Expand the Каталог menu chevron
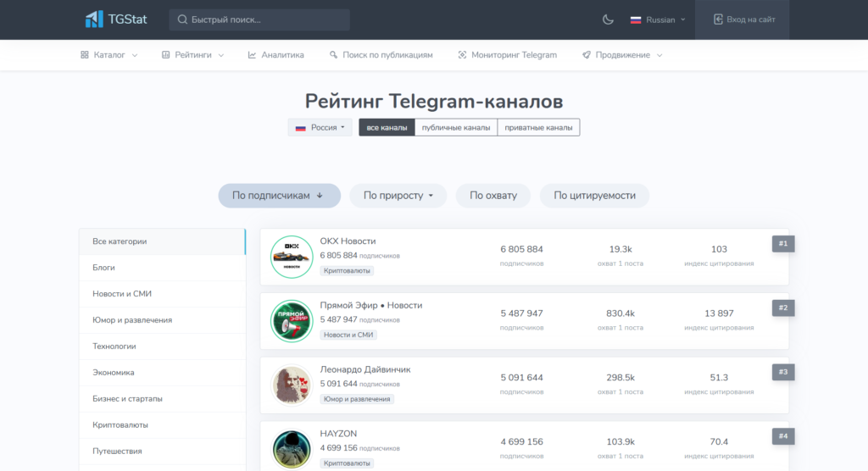This screenshot has height=471, width=868. [x=135, y=55]
